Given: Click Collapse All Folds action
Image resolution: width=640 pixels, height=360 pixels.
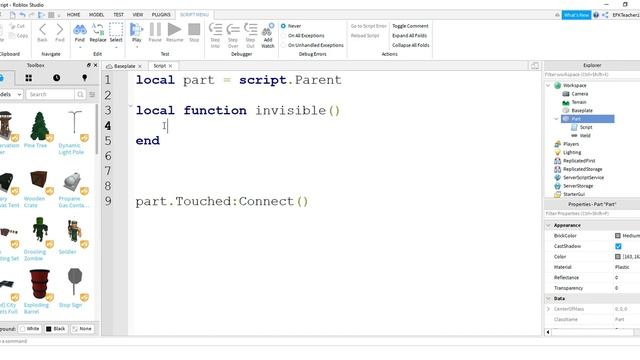Looking at the screenshot, I should click(x=411, y=45).
